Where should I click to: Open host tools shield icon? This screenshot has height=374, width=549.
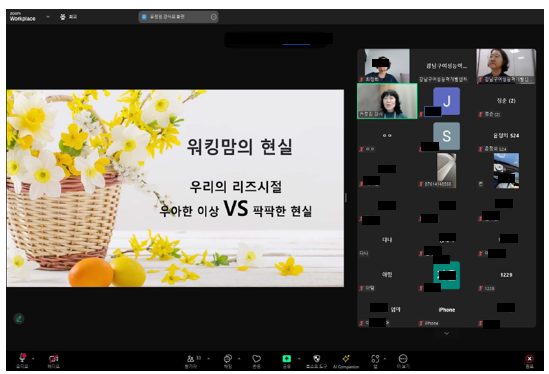[317, 360]
